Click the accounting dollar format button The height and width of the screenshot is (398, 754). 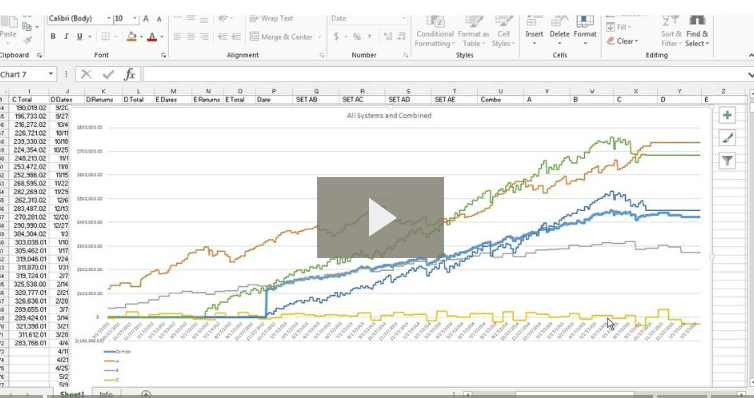point(336,37)
